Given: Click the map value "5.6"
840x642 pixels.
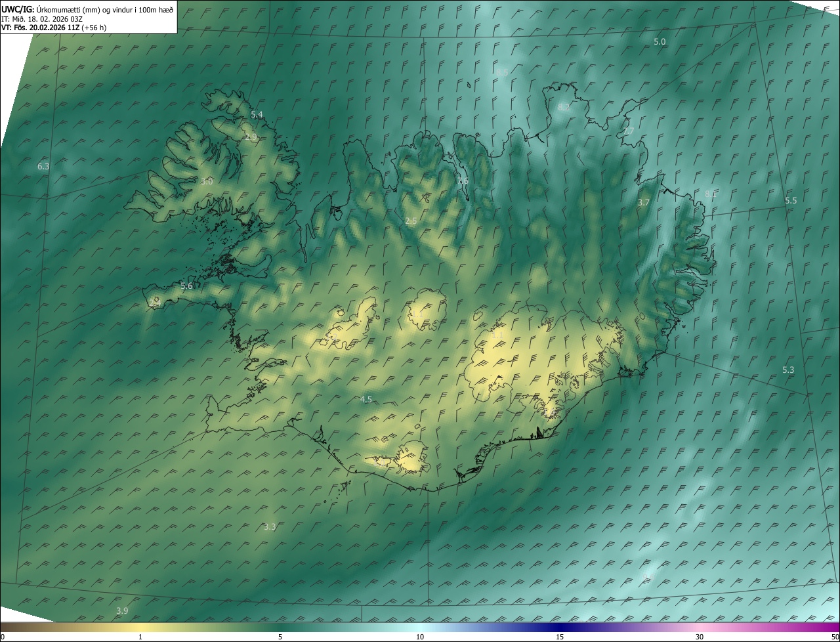Looking at the screenshot, I should [186, 286].
